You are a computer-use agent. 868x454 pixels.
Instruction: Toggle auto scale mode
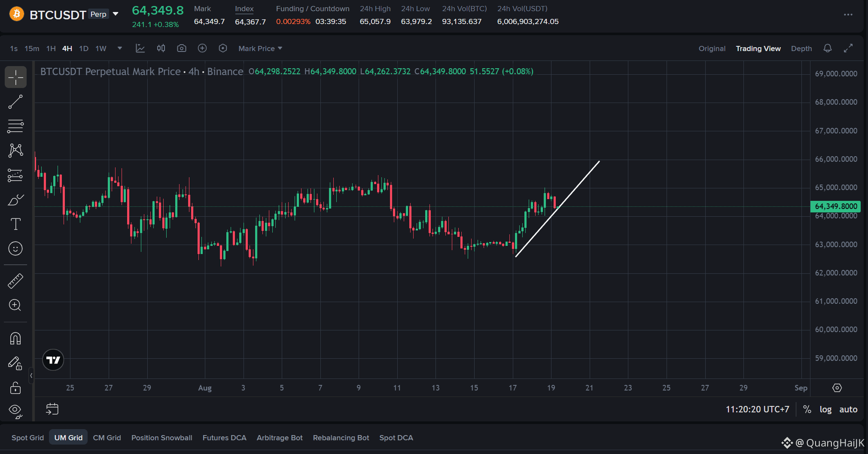848,409
